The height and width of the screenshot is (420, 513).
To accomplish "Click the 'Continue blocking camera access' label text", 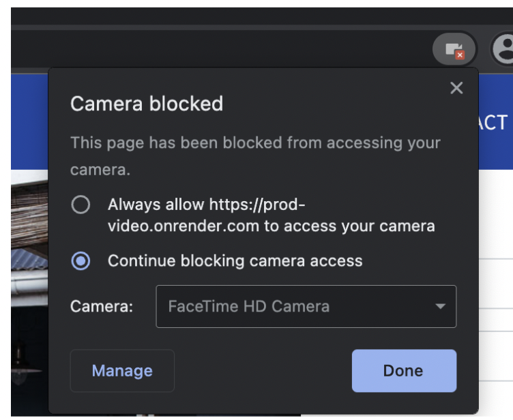I will [x=235, y=260].
